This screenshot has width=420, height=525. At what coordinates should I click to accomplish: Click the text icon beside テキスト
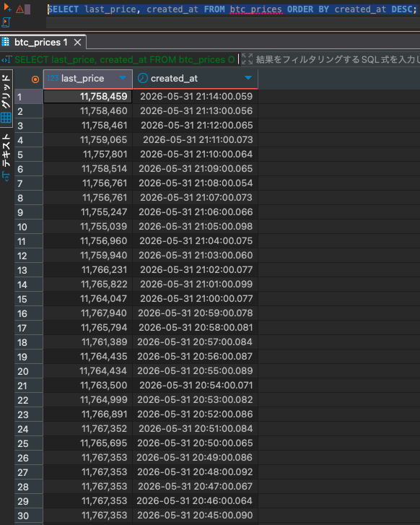[x=6, y=175]
